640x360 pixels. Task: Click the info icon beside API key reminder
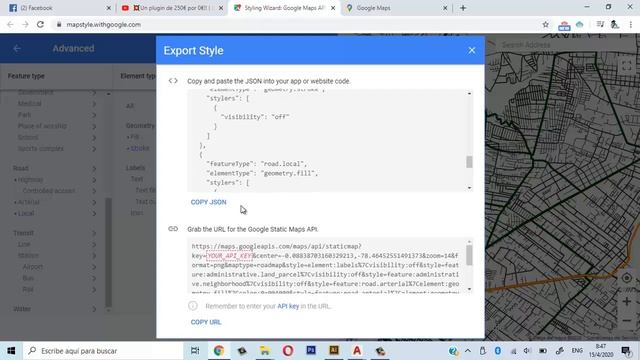(x=193, y=306)
